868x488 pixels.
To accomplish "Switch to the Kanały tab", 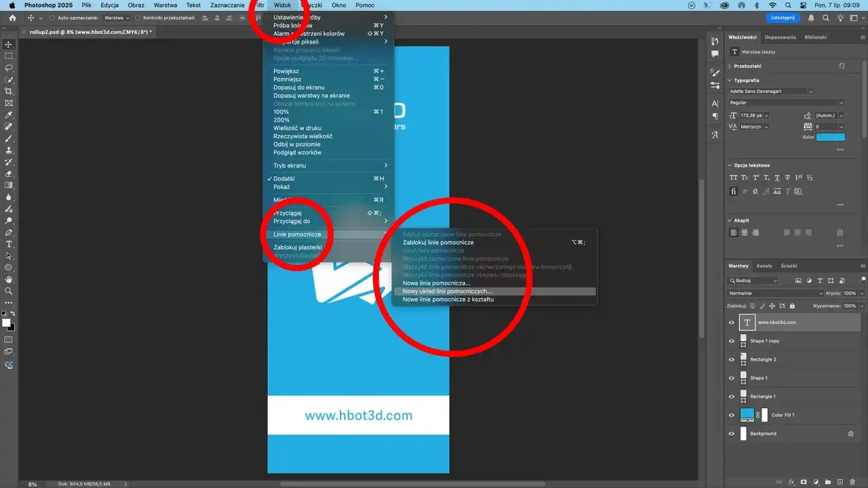I will coord(764,266).
